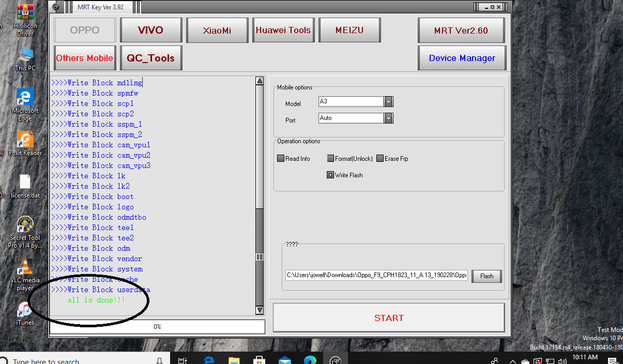Select the Foxit Reader desktop shortcut
The height and width of the screenshot is (364, 623).
[x=25, y=143]
